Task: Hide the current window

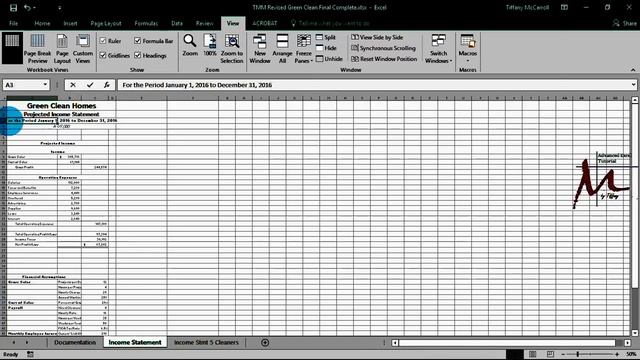Action: point(326,48)
